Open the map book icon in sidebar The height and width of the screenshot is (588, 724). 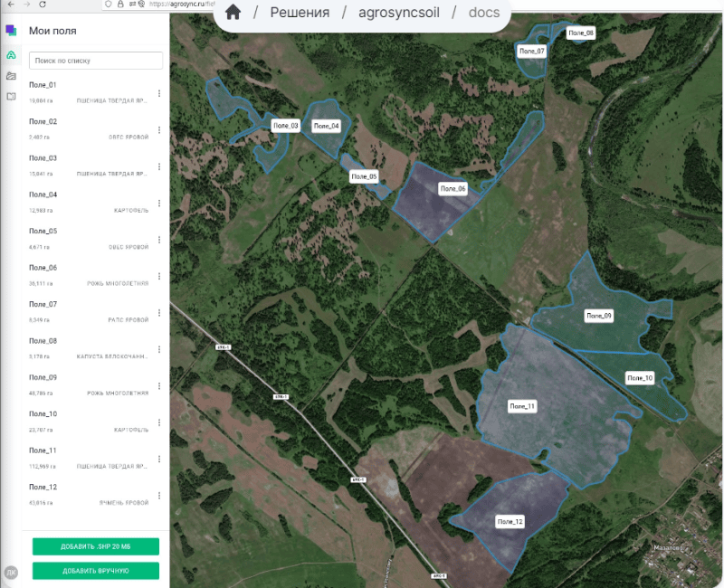click(x=11, y=96)
